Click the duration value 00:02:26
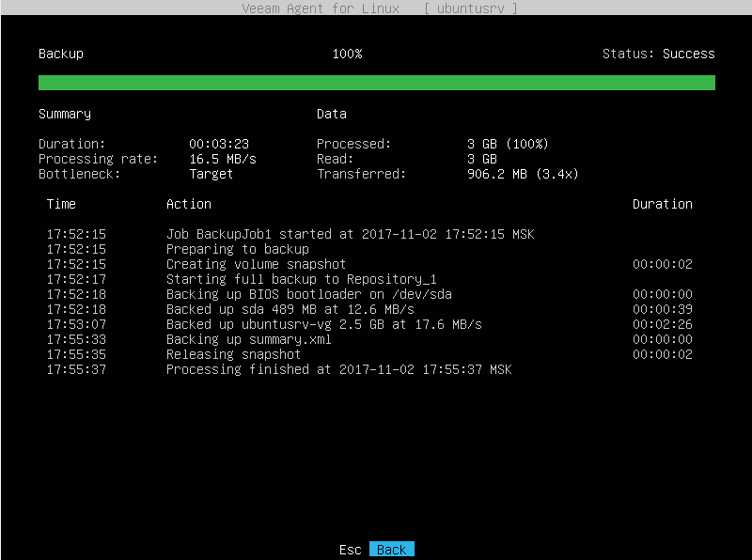 [663, 324]
